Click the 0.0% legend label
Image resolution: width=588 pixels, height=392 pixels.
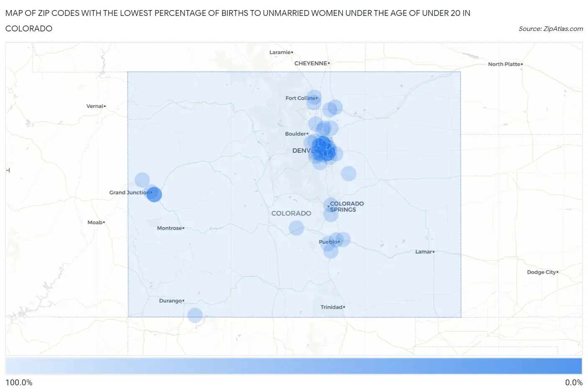574,383
